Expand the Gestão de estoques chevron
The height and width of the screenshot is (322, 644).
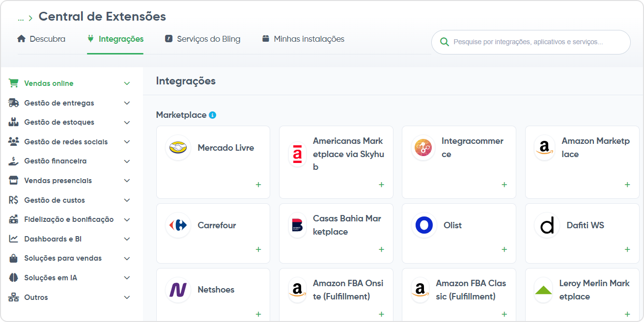[127, 122]
